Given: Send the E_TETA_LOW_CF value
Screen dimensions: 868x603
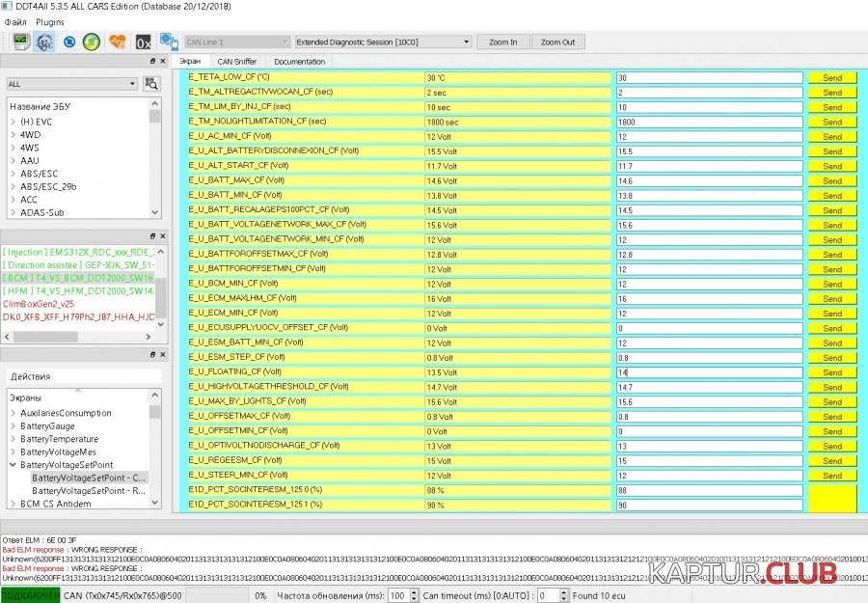Looking at the screenshot, I should click(832, 78).
